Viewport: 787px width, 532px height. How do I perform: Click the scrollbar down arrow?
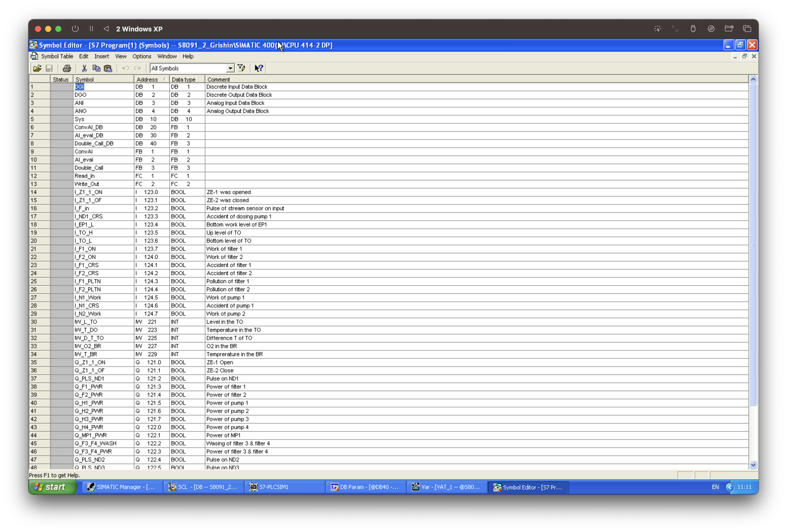tap(753, 465)
